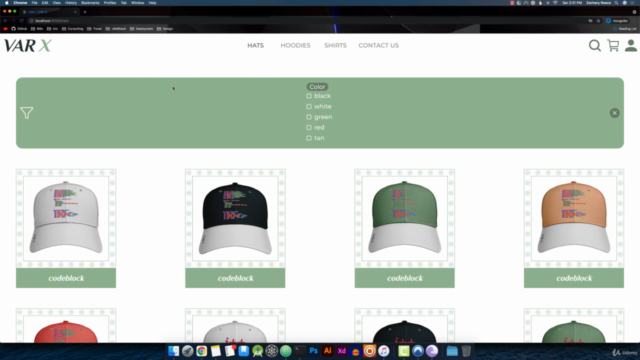This screenshot has width=640, height=360.
Task: Check the tan color filter
Action: [309, 138]
